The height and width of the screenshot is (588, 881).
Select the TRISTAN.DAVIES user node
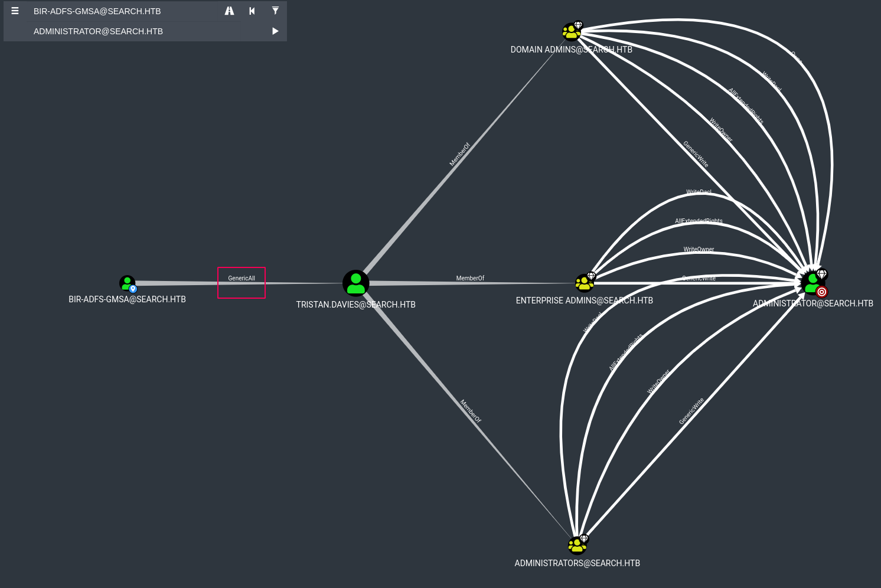point(355,283)
